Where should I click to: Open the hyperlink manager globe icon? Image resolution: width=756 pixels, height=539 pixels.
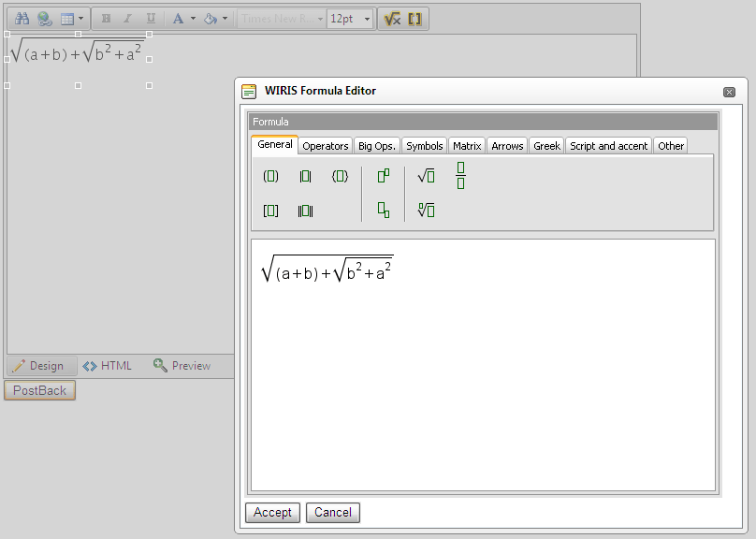[45, 19]
